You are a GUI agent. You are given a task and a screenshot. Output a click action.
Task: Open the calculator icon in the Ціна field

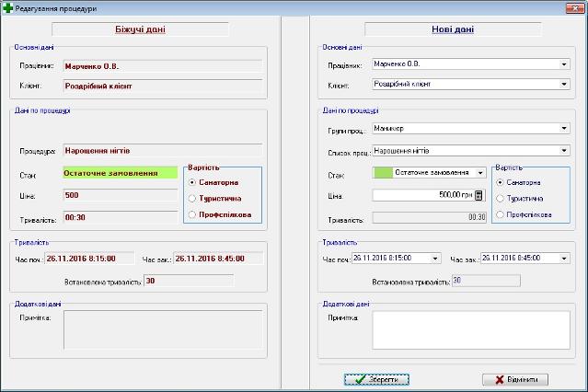[x=478, y=195]
